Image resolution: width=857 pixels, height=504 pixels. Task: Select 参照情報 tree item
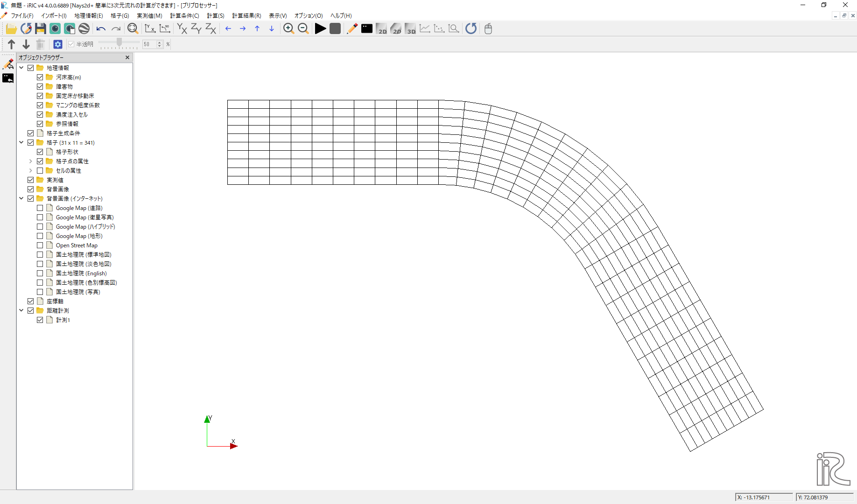67,124
